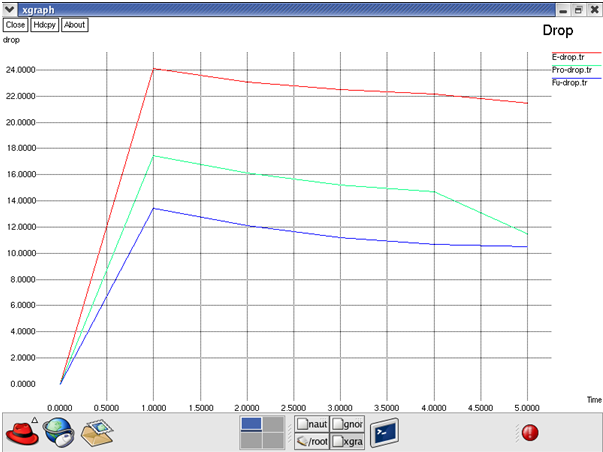Click the Fu-drop.tr legend label
Screen dimensions: 603x452
tap(570, 83)
